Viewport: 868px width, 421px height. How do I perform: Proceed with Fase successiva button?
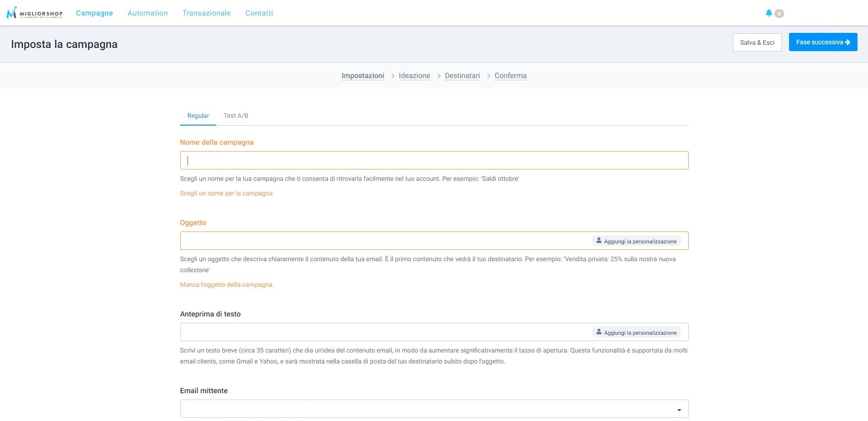pyautogui.click(x=822, y=42)
